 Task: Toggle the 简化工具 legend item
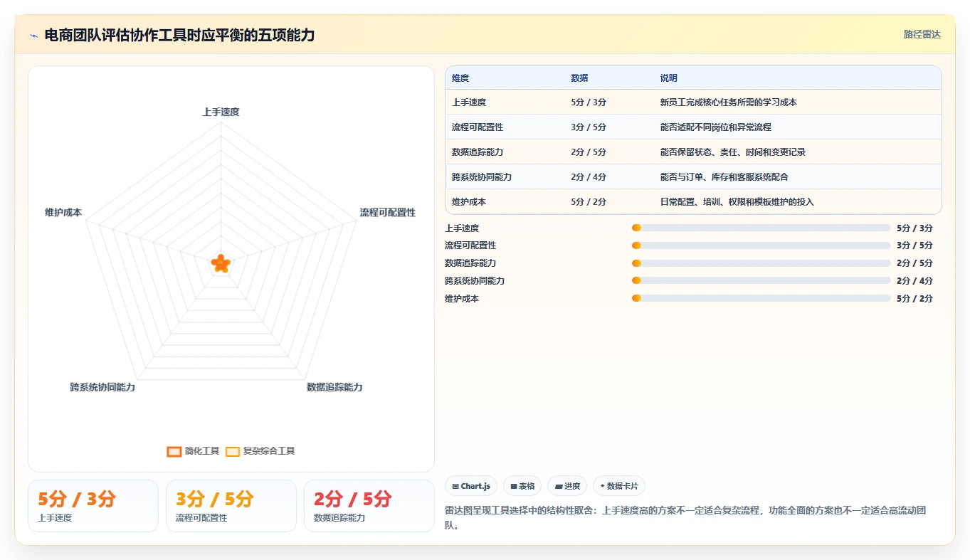(x=193, y=451)
